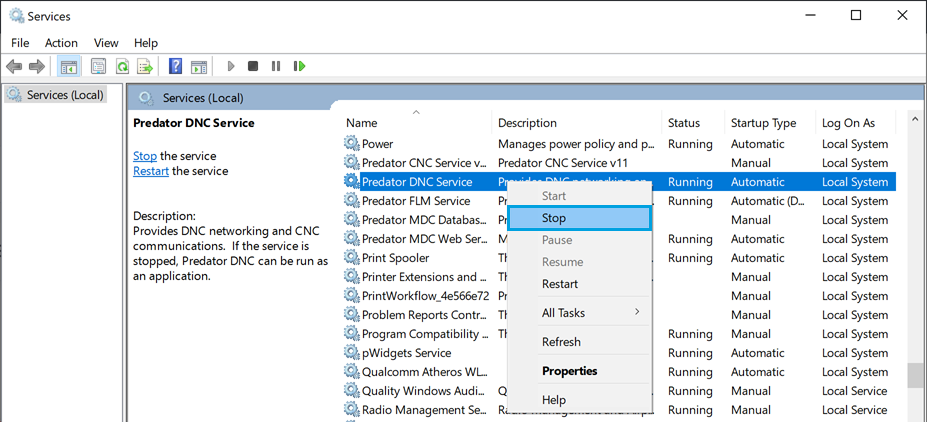The width and height of the screenshot is (927, 422).
Task: Choose Help in the context menu
Action: pyautogui.click(x=579, y=400)
